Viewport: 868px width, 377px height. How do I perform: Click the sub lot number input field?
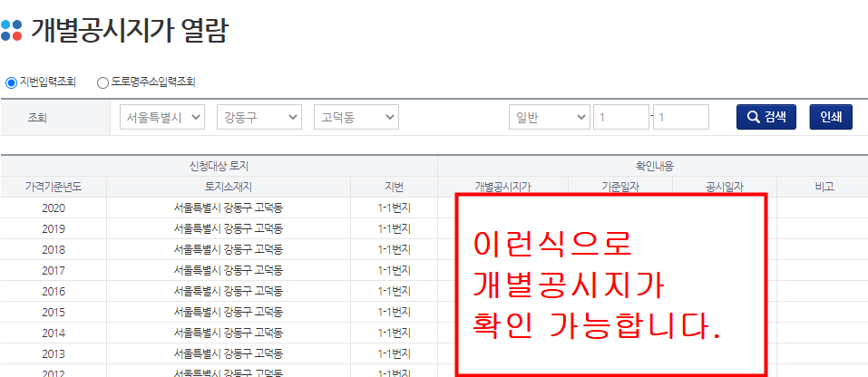click(x=681, y=117)
